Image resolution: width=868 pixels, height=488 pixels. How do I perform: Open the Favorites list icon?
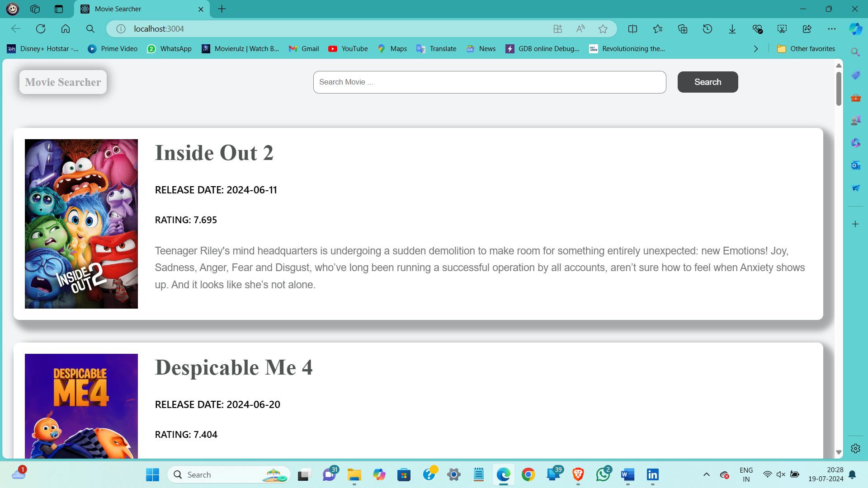[658, 29]
